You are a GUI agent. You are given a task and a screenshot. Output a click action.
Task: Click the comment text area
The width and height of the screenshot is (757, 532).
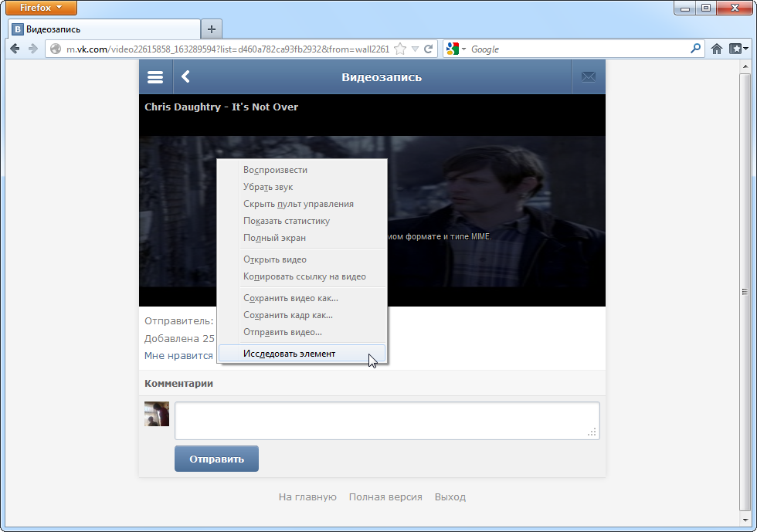pos(387,421)
